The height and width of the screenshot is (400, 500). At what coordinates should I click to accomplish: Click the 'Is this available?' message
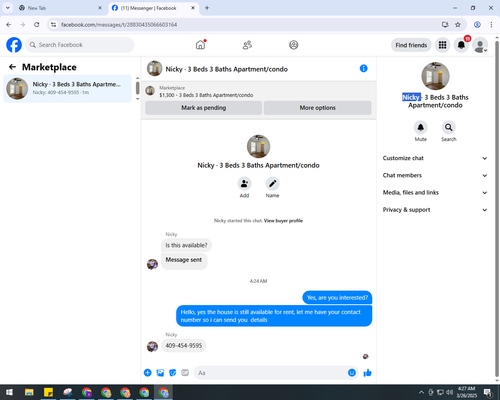pos(186,245)
